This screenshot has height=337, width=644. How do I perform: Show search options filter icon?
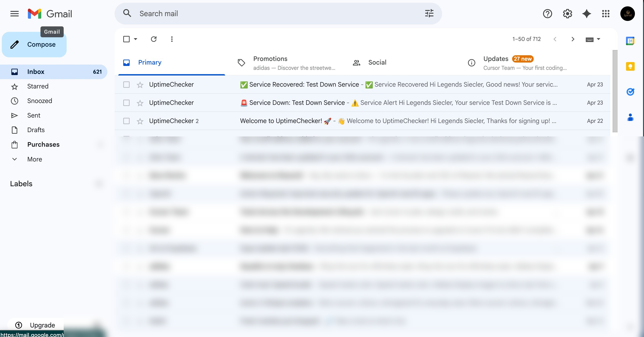[x=429, y=13]
